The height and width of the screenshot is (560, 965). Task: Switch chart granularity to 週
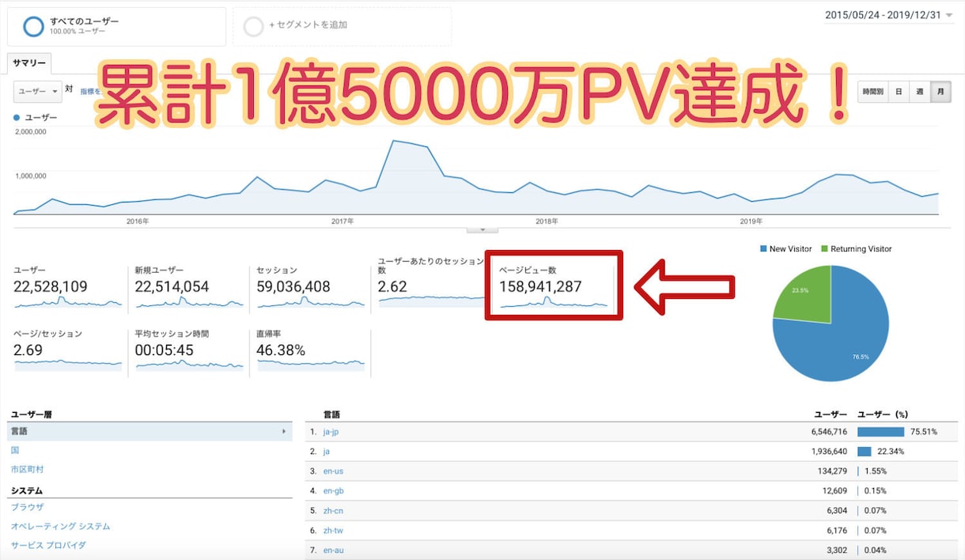click(920, 92)
